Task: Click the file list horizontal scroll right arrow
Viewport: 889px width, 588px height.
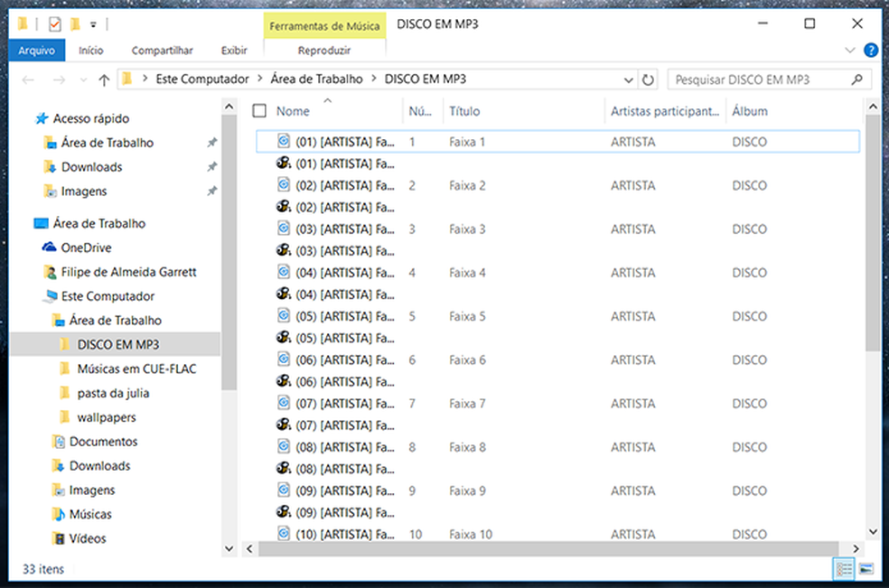Action: tap(856, 548)
